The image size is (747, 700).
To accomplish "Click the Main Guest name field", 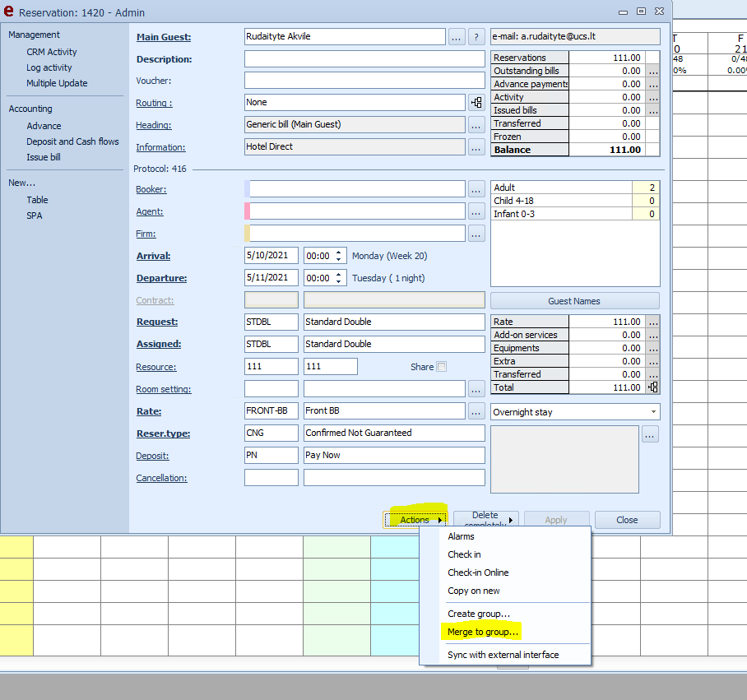I will coord(345,37).
